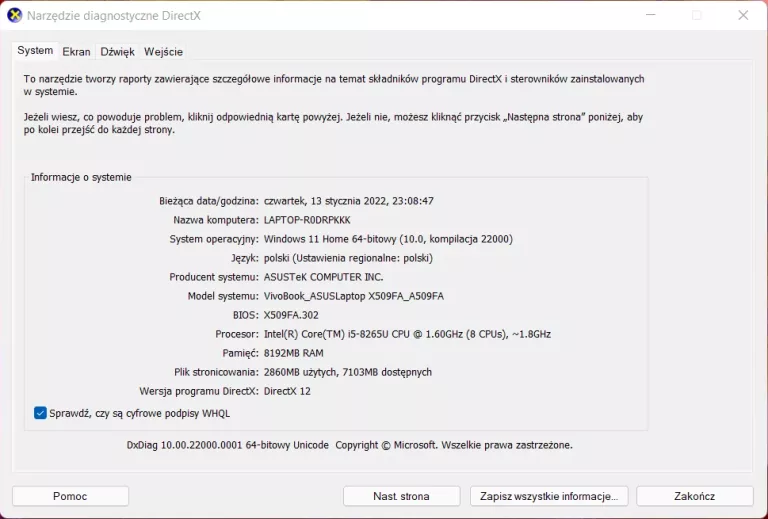The height and width of the screenshot is (519, 768).
Task: Click the current date czwartek, 13 stycznia 2022
Action: [348, 201]
